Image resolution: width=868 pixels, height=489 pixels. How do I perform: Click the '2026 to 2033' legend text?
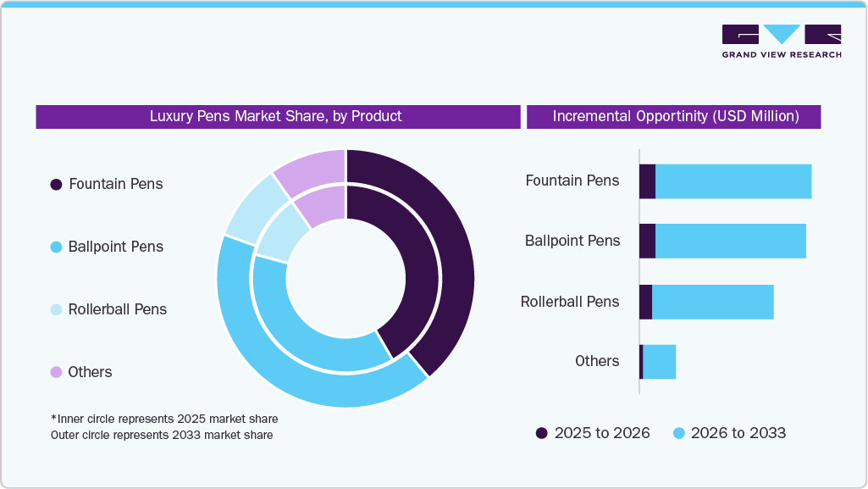(738, 433)
